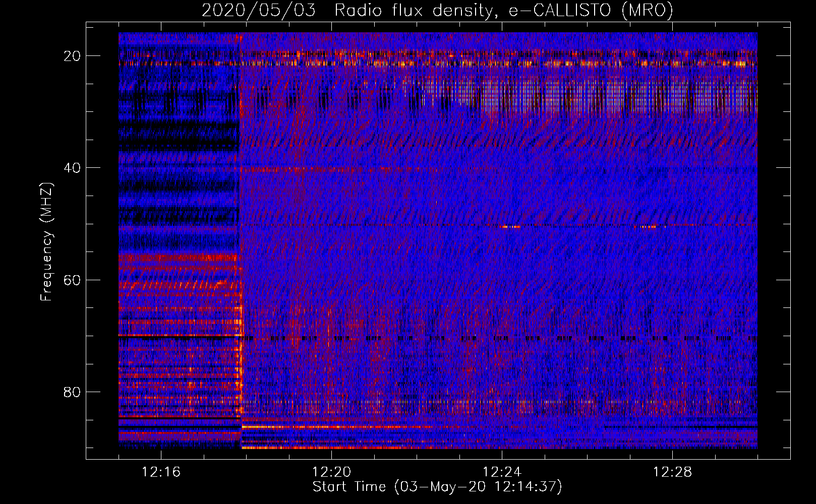Click the time tick label '12:16'
This screenshot has width=816, height=504.
click(x=161, y=472)
